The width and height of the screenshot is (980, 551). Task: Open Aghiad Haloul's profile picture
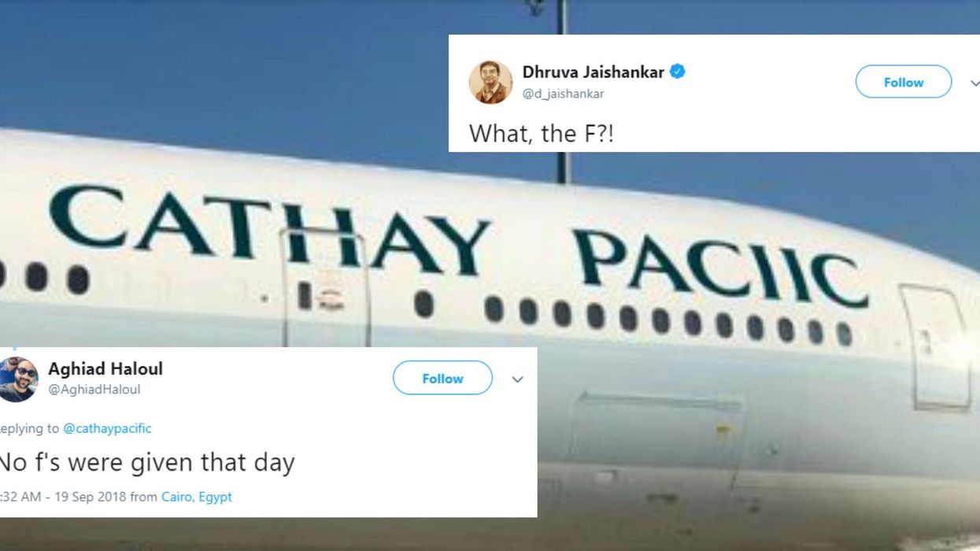click(18, 379)
